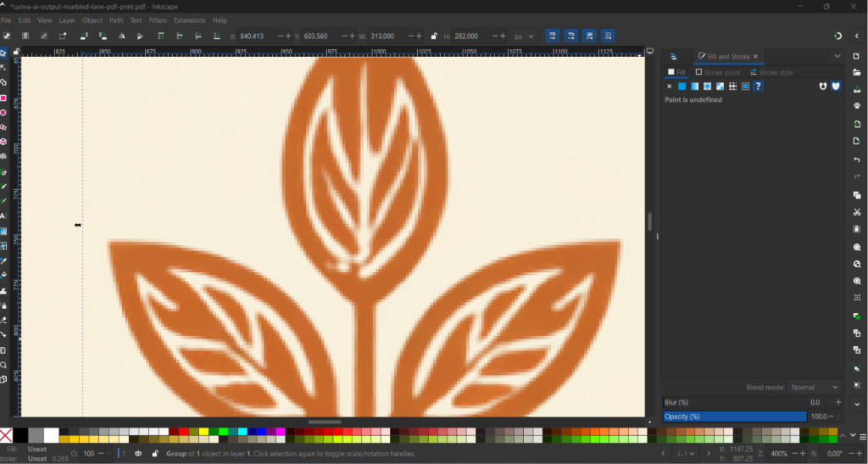Image resolution: width=868 pixels, height=464 pixels.
Task: Toggle width and height ratio lock
Action: tap(434, 36)
